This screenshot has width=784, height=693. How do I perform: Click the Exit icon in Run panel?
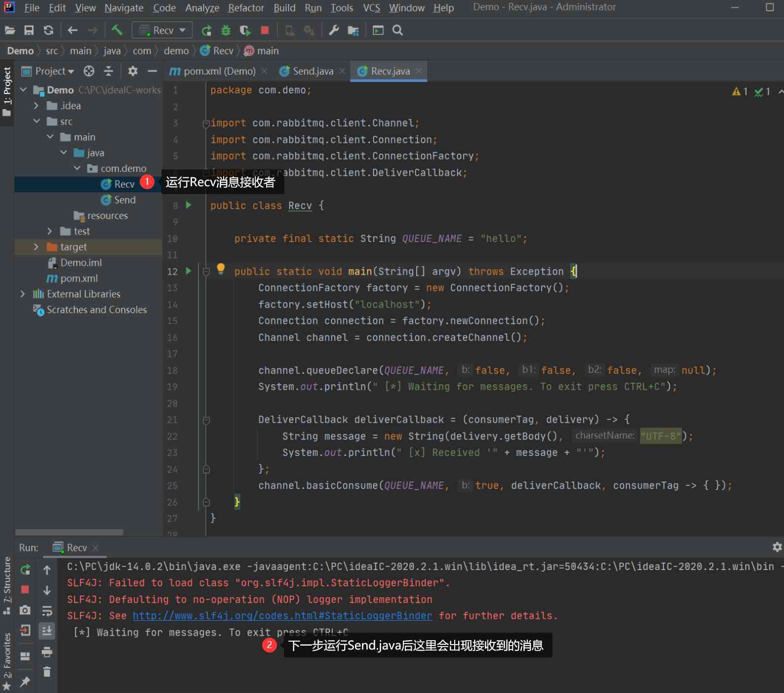pyautogui.click(x=25, y=630)
